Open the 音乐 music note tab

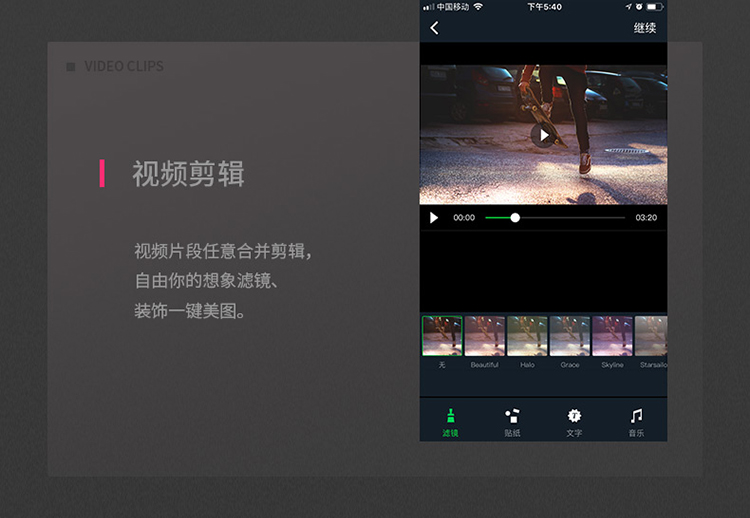636,422
